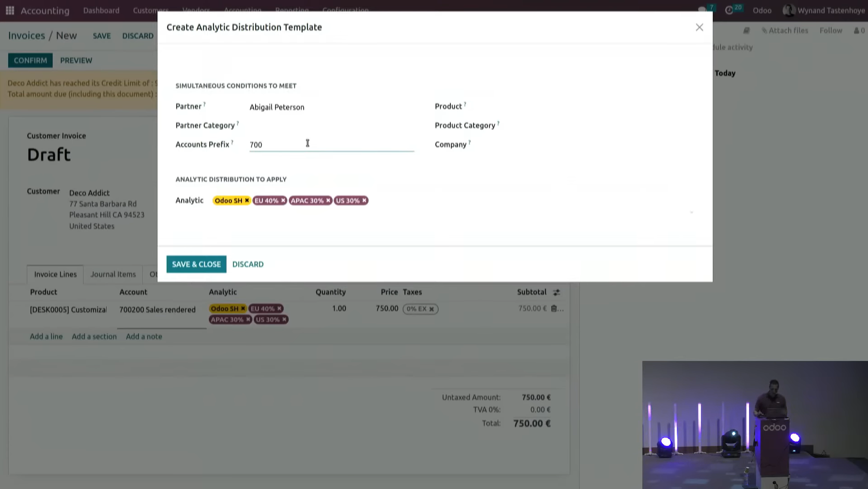The image size is (868, 489).
Task: Click the Quantity value 1.00
Action: click(339, 308)
